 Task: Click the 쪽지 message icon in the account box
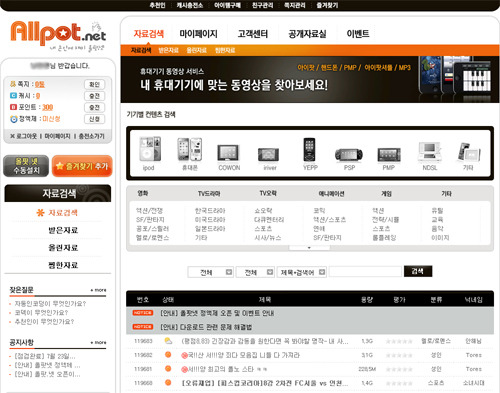(13, 84)
